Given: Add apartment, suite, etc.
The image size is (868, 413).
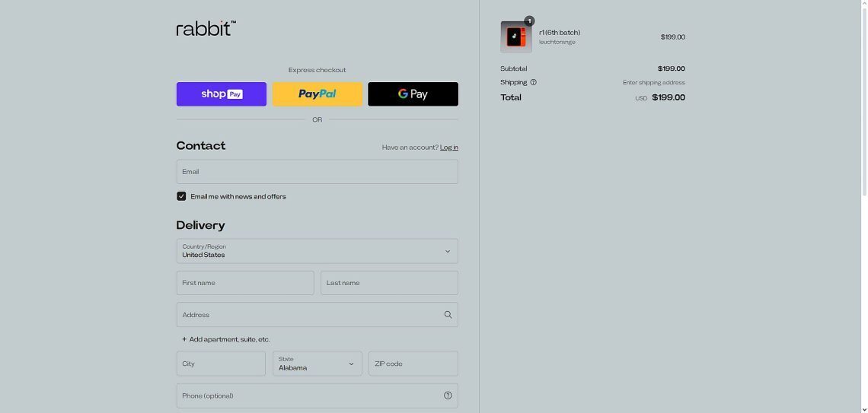Looking at the screenshot, I should [226, 339].
